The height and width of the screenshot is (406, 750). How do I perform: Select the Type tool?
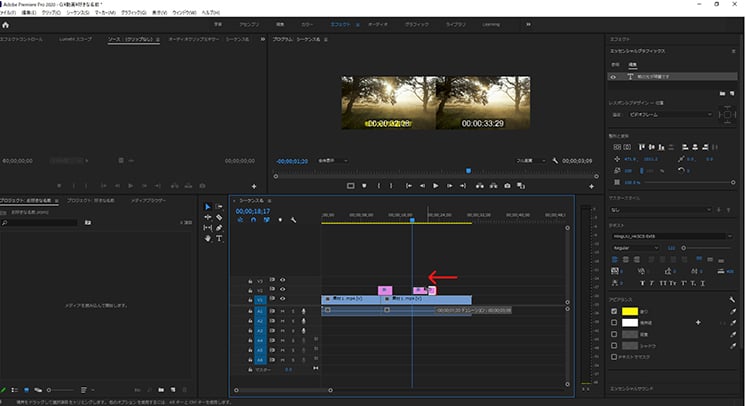click(219, 238)
